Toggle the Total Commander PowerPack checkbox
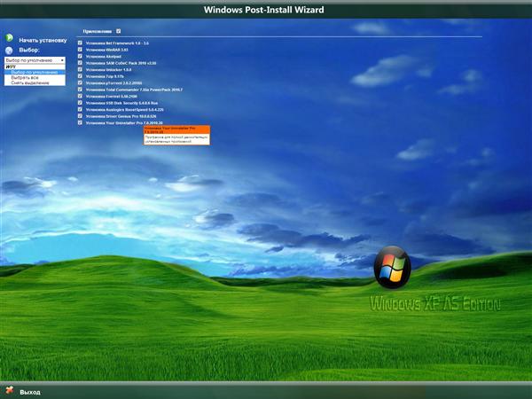532x399 pixels. (80, 90)
